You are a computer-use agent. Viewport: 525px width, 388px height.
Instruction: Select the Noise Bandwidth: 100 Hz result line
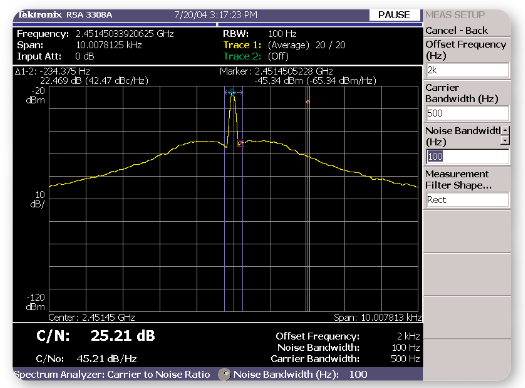point(349,347)
